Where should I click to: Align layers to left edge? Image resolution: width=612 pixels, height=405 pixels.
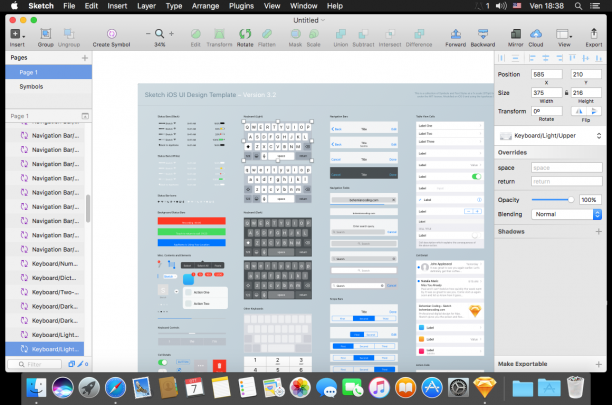pos(532,58)
